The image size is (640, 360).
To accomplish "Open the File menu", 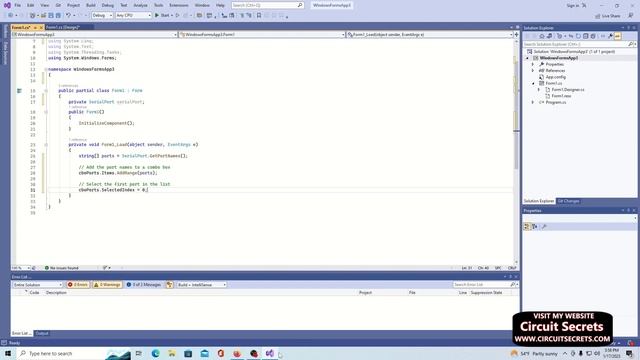I will (x=18, y=5).
